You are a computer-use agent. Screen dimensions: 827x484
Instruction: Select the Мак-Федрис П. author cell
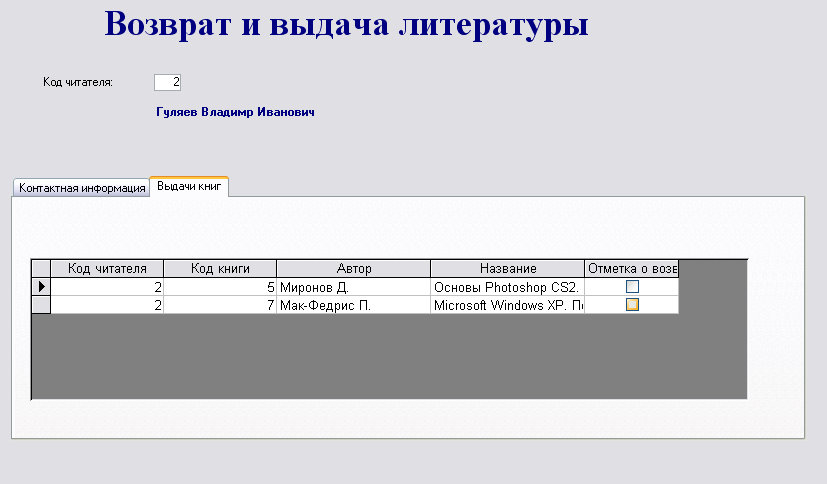coord(353,305)
